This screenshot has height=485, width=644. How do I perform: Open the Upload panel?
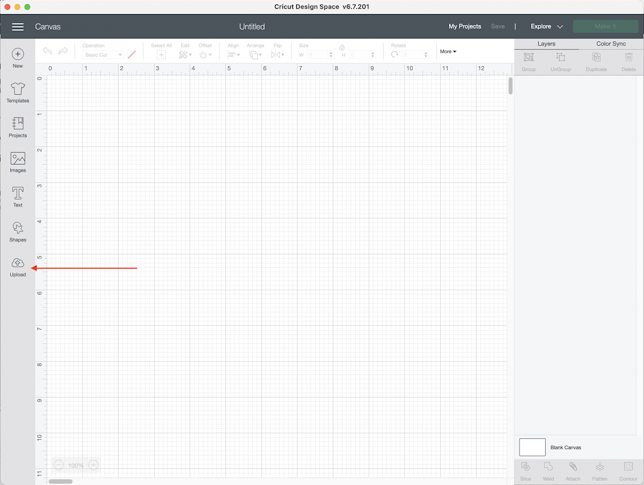[x=18, y=267]
